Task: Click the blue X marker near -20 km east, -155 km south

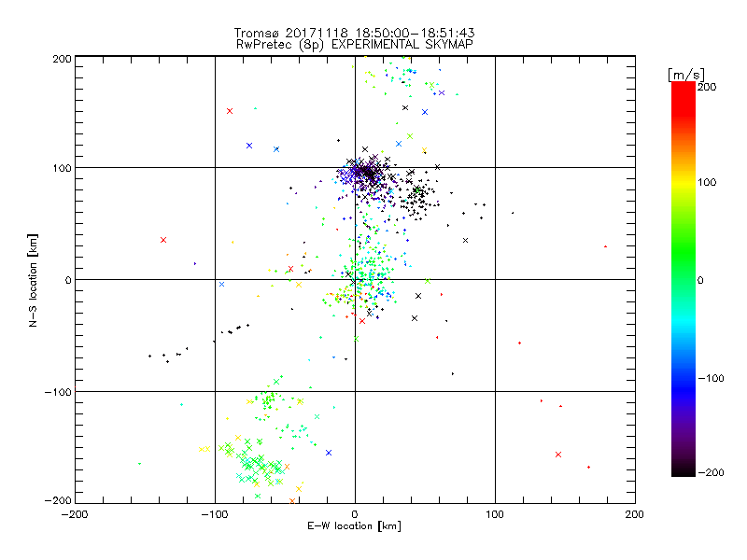Action: pos(329,453)
